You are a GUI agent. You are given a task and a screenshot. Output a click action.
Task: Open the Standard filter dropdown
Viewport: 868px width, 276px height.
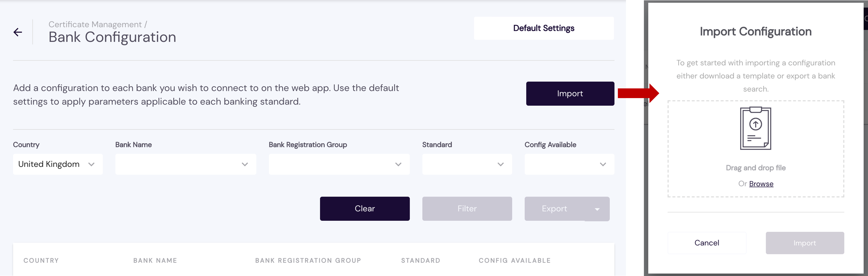[x=467, y=164]
